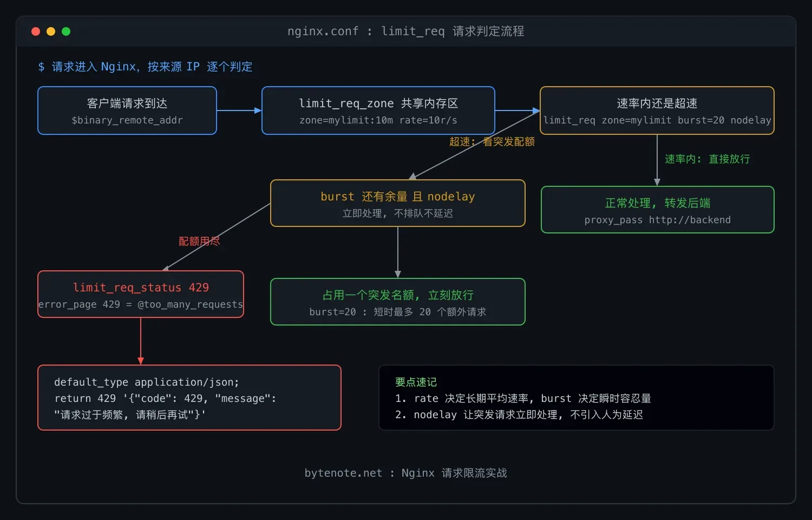Select the '速率内还是超速' decision heading

657,103
